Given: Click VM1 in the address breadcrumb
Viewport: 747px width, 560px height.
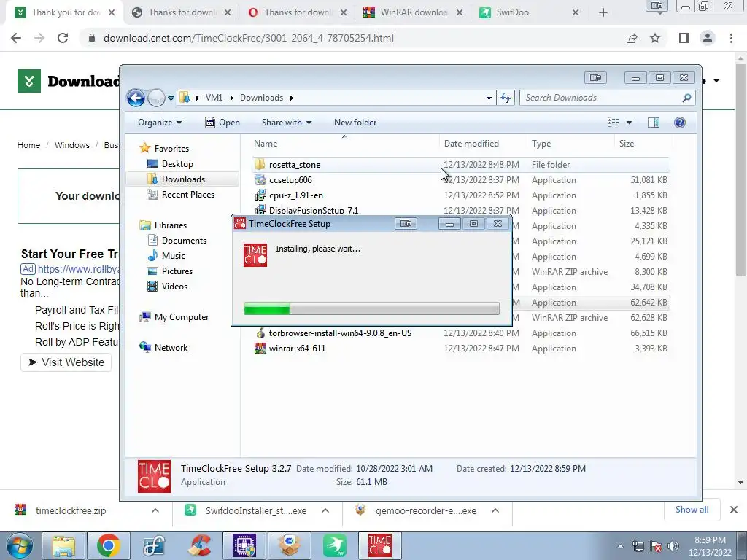Looking at the screenshot, I should [x=214, y=98].
